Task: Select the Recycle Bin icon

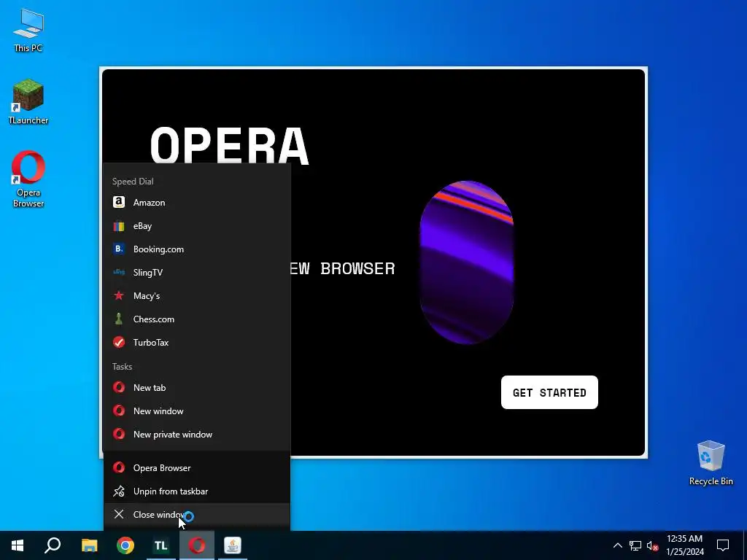Action: 711,463
